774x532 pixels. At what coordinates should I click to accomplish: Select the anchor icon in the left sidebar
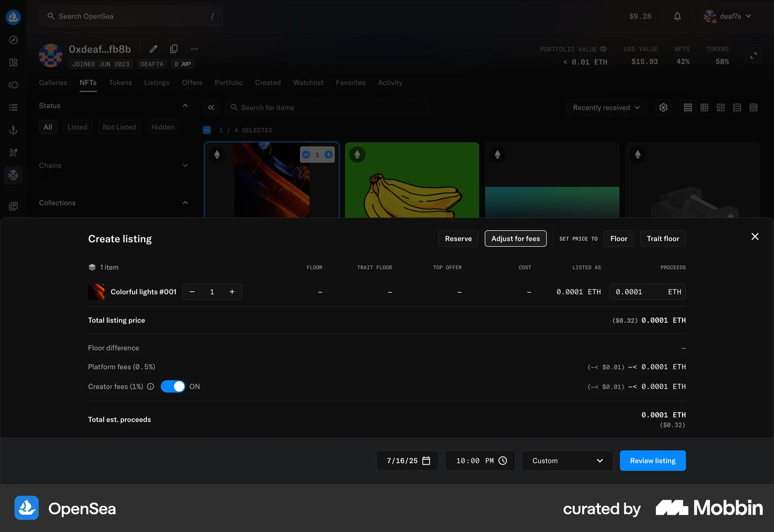point(13,130)
